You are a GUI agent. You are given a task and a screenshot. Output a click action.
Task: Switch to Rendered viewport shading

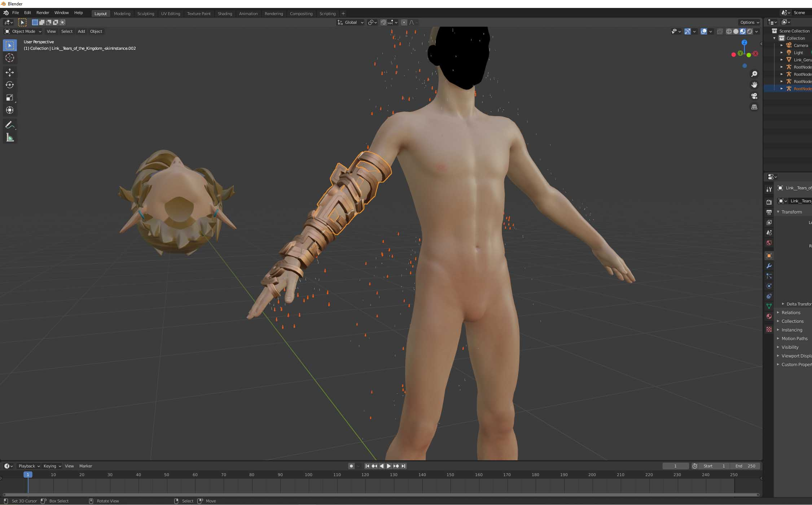coord(750,31)
